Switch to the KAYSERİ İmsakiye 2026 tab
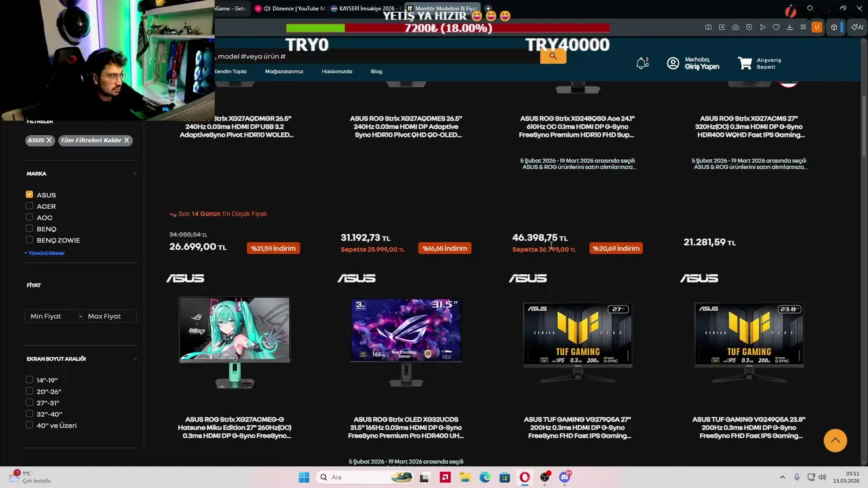Image resolution: width=868 pixels, height=488 pixels. (366, 9)
